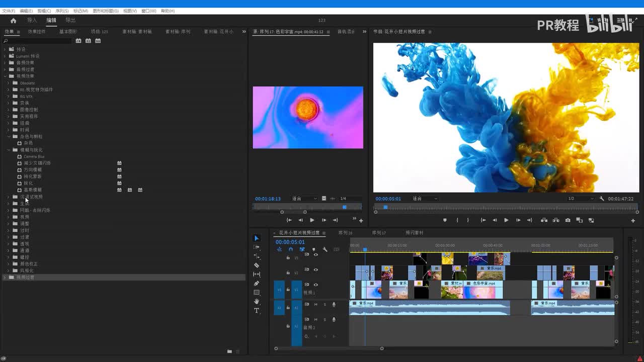Toggle lock on track V1
Screen dimensions: 644x362
coord(288,289)
